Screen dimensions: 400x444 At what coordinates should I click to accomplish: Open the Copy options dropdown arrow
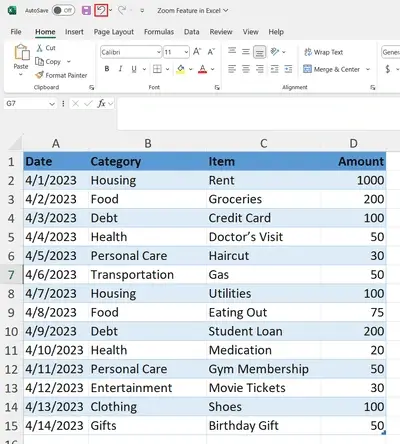[x=69, y=62]
